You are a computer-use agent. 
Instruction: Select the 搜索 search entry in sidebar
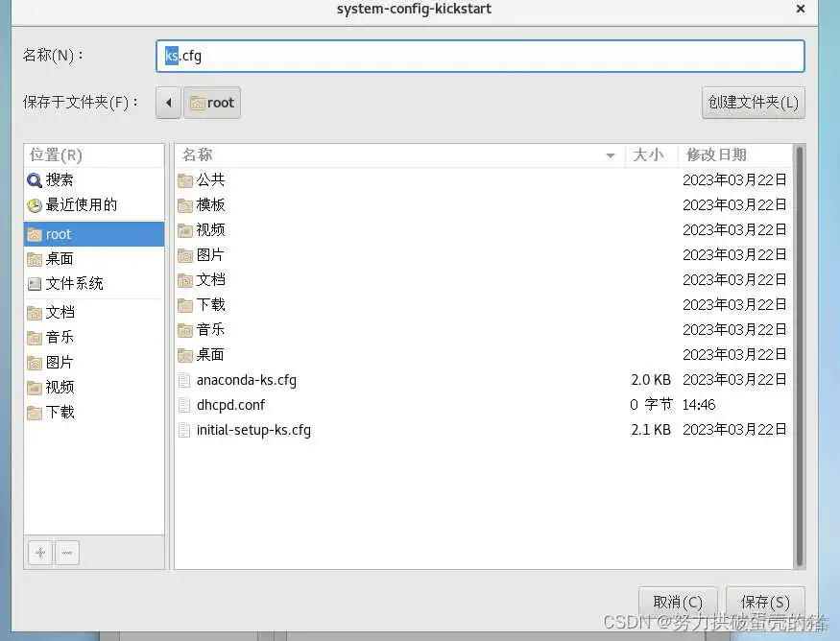pyautogui.click(x=58, y=181)
